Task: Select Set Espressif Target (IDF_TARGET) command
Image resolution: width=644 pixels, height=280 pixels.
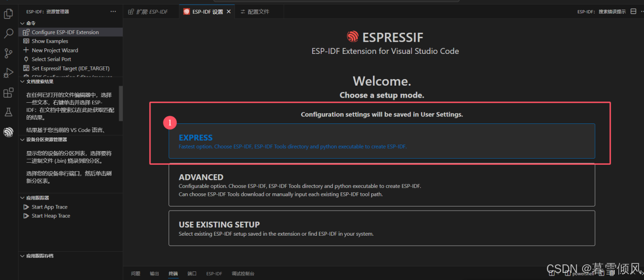Action: [70, 68]
